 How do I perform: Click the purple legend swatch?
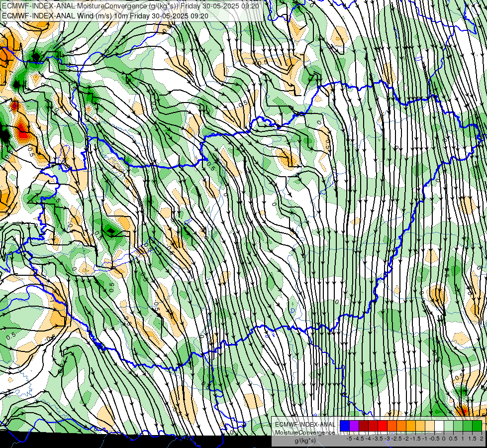coord(354,426)
